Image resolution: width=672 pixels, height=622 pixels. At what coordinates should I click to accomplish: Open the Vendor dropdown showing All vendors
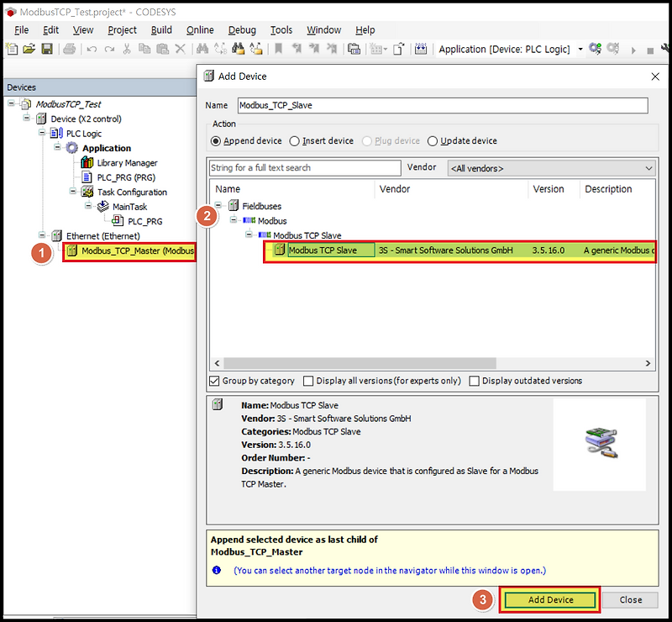(x=646, y=167)
